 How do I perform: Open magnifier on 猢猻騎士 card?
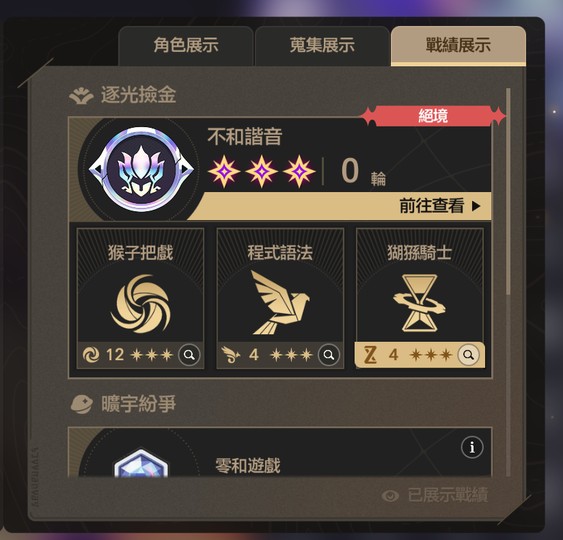[468, 355]
